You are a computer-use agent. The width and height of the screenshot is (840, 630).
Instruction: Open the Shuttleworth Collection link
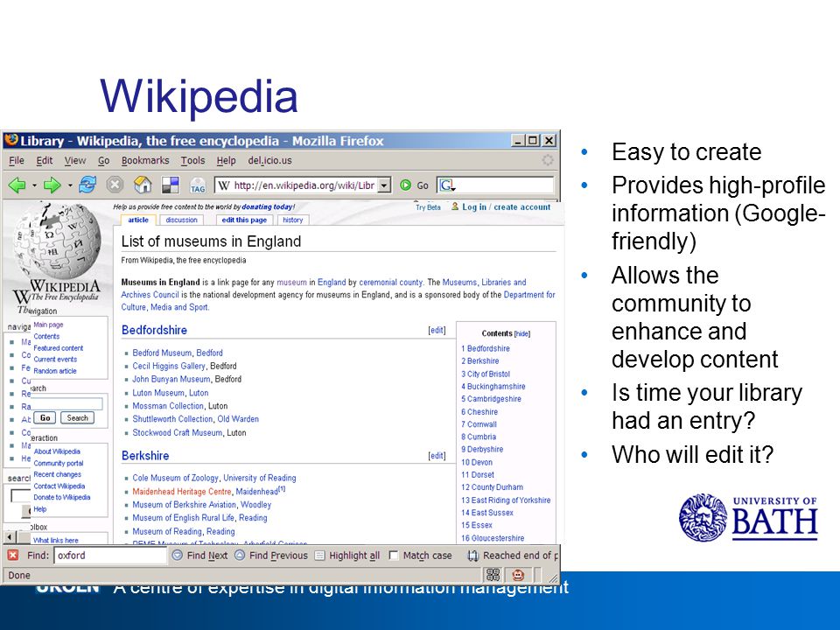pyautogui.click(x=172, y=419)
